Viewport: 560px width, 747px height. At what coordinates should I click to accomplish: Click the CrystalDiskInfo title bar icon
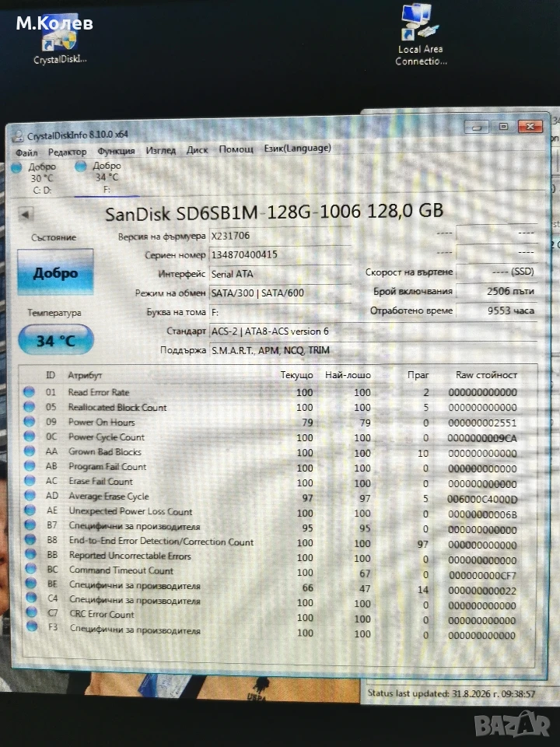click(x=18, y=136)
